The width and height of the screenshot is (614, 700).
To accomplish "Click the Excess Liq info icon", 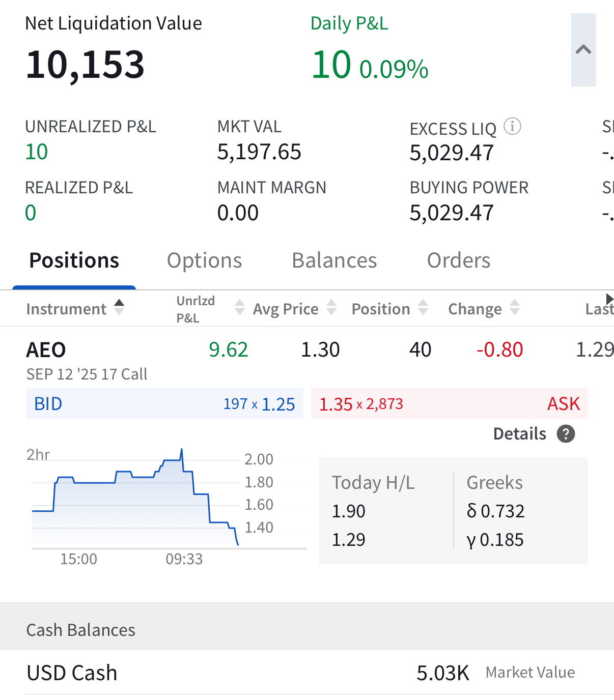I will [x=512, y=126].
